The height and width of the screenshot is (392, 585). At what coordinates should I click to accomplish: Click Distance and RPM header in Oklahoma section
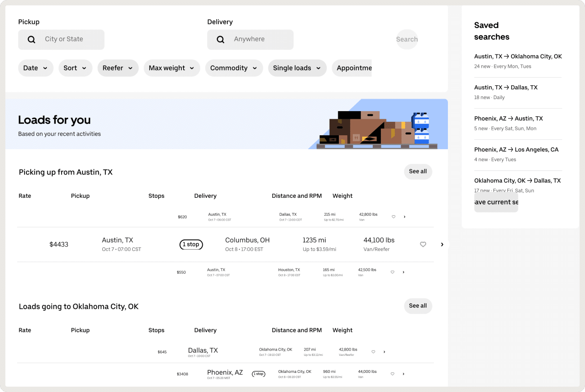pyautogui.click(x=297, y=330)
